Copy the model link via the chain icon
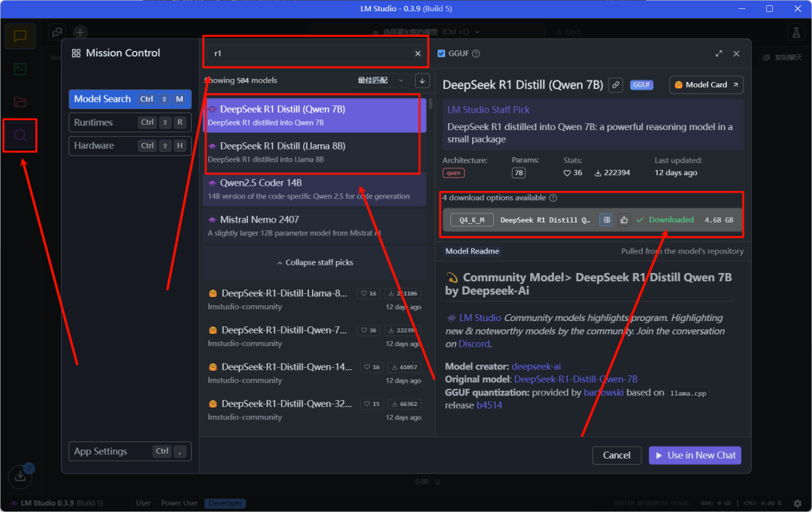Viewport: 812px width, 512px height. click(x=615, y=85)
